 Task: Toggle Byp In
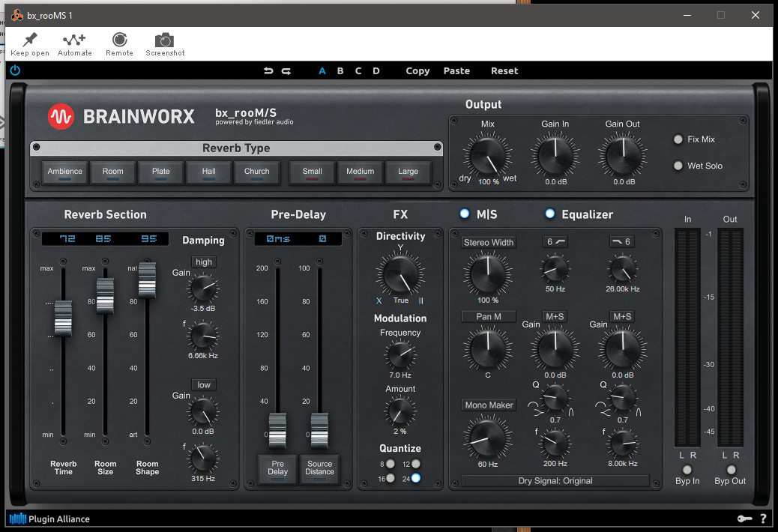tap(687, 469)
